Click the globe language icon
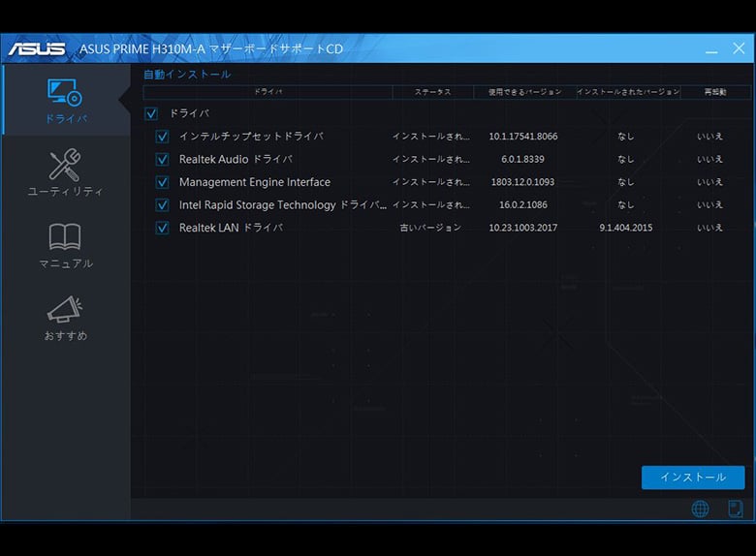756x556 pixels. coord(700,509)
